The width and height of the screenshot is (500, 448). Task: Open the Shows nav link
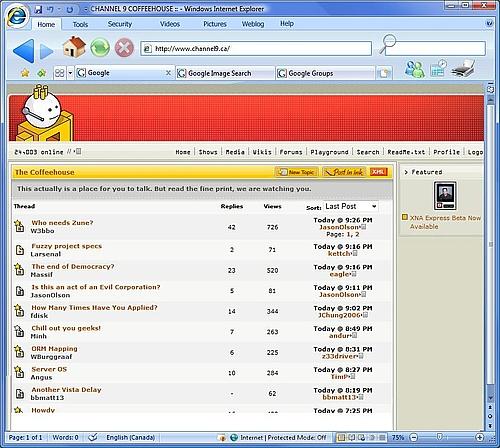click(208, 152)
